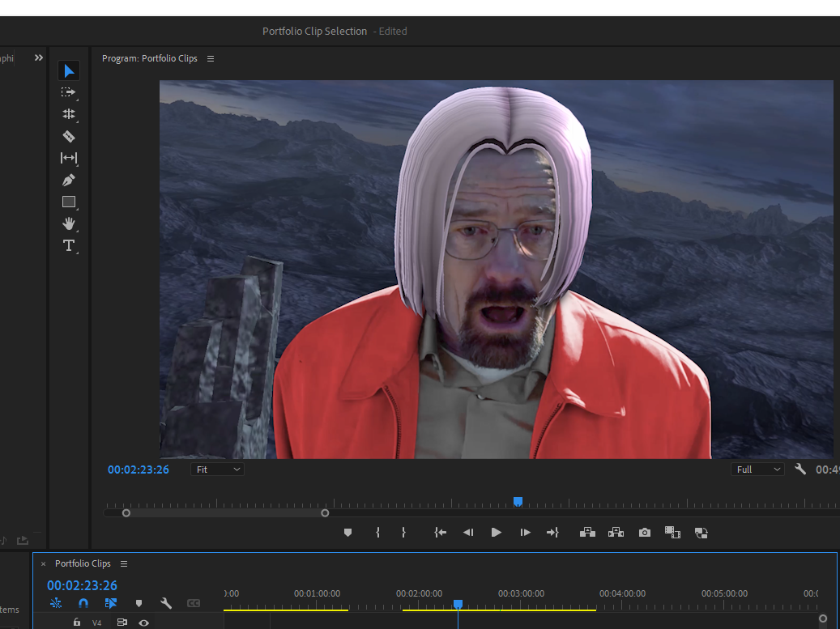Click 00:01:00:00 on the timeline ruler

click(317, 593)
